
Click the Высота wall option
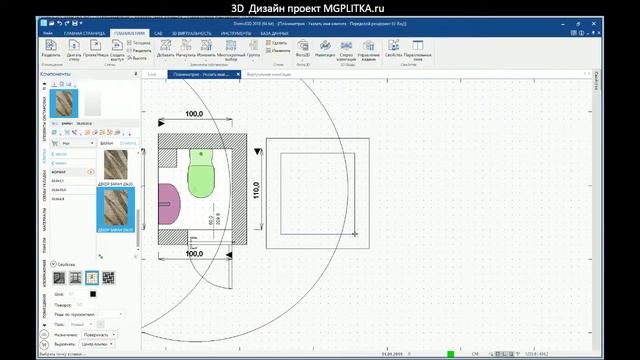(137, 58)
